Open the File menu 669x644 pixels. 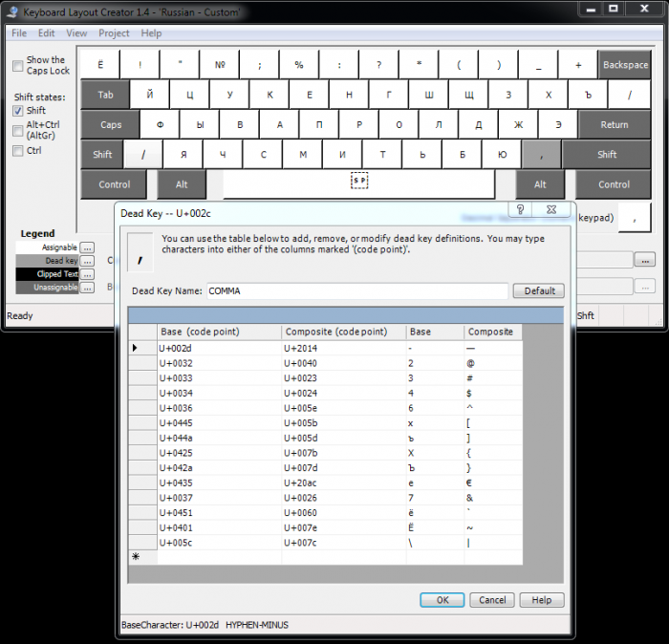coord(19,33)
